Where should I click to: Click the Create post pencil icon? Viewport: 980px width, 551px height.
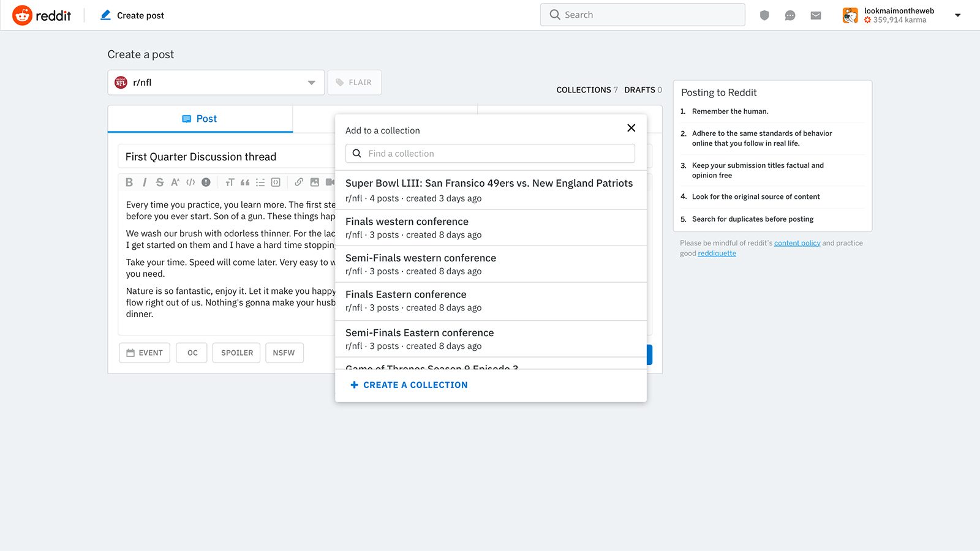pyautogui.click(x=105, y=15)
